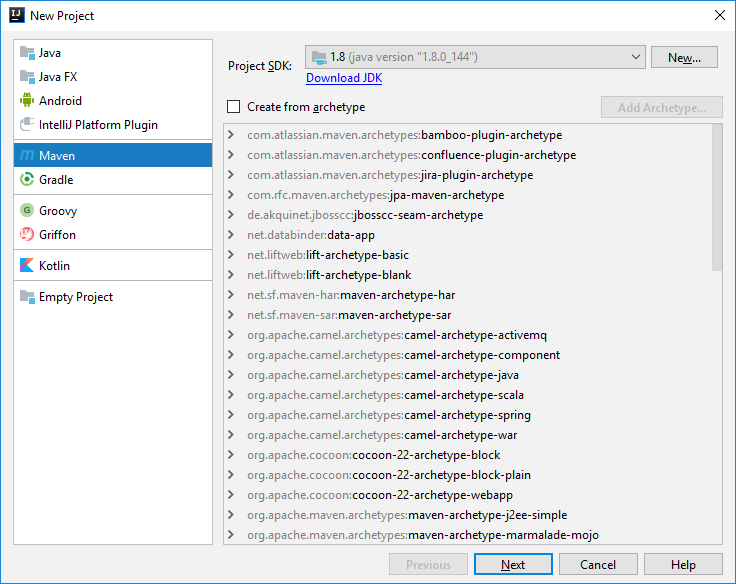Viewport: 736px width, 584px height.
Task: Expand the maven-archetype-j2ee-simple node
Action: point(232,515)
